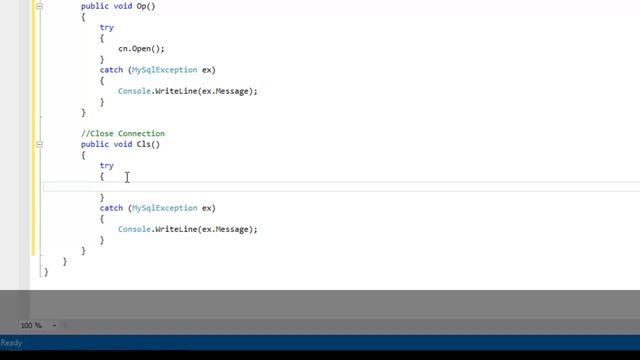The height and width of the screenshot is (360, 640).
Task: Select 'public void Op()' declaration text
Action: click(118, 6)
